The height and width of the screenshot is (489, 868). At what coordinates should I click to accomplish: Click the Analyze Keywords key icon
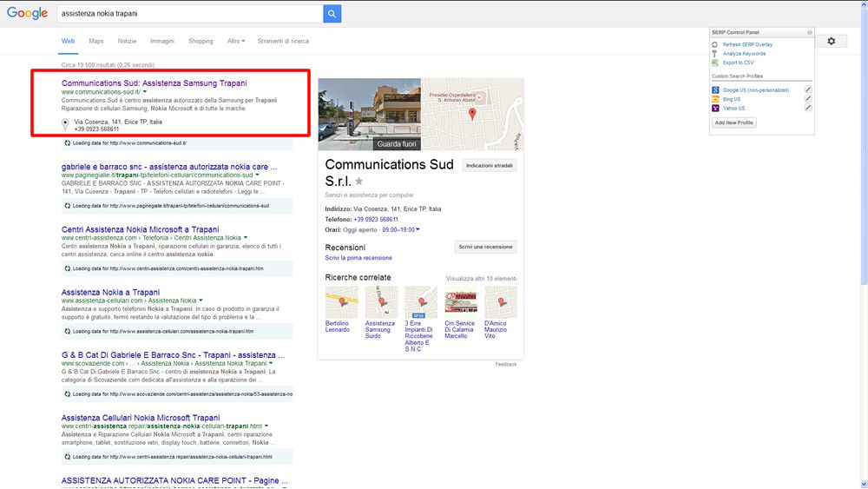(714, 54)
